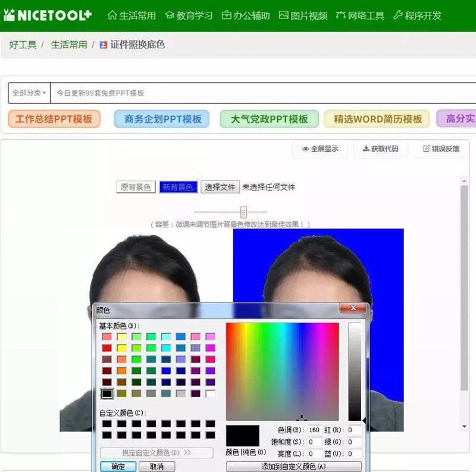
Task: Click the page scrollbar down arrow
Action: pyautogui.click(x=464, y=426)
